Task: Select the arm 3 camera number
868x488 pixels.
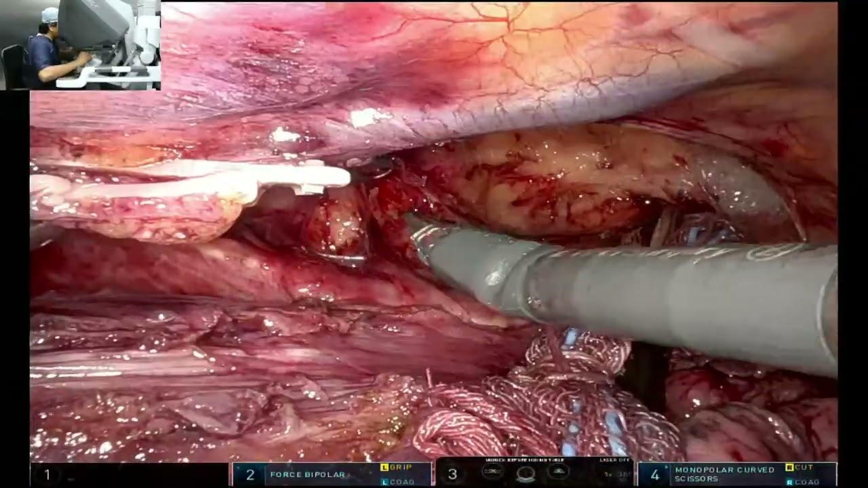Action: click(452, 474)
